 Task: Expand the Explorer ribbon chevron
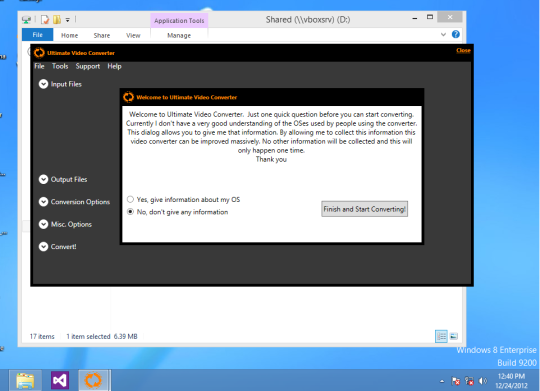(443, 34)
